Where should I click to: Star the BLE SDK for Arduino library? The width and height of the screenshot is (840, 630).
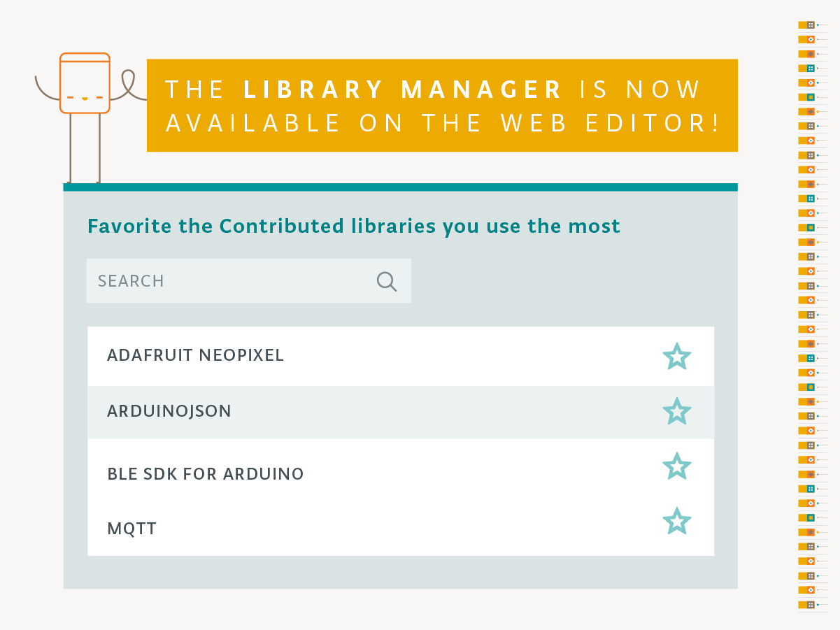(676, 466)
